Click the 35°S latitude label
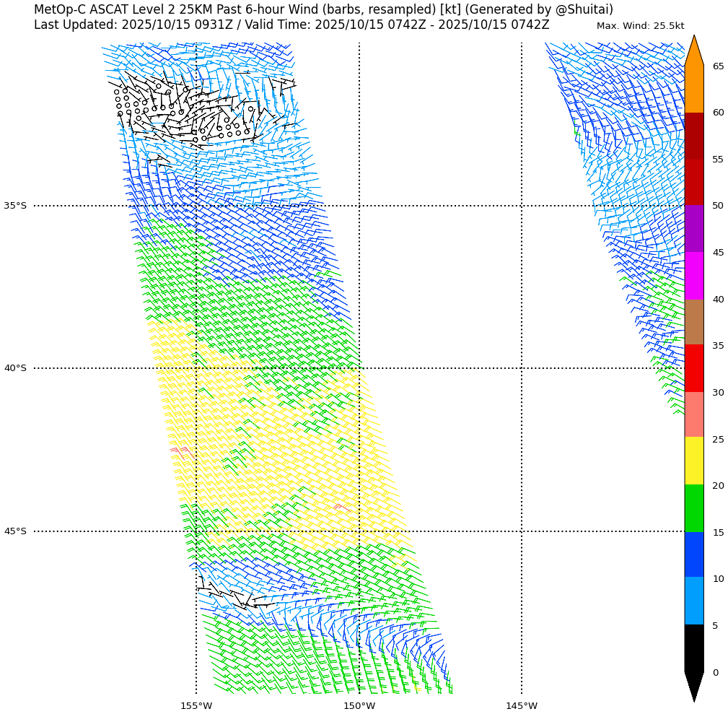Screen dimensions: 728x714 [x=15, y=206]
